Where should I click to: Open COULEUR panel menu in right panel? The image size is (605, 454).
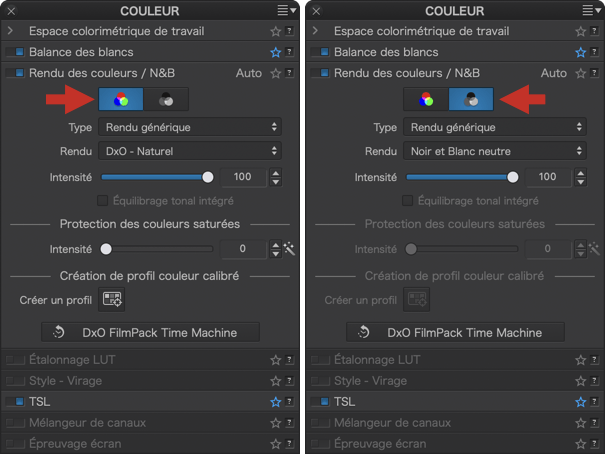(x=592, y=11)
